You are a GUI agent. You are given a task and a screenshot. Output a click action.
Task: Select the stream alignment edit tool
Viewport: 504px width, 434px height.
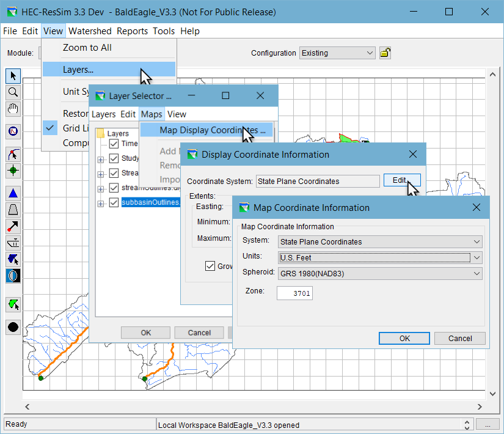coord(13,155)
